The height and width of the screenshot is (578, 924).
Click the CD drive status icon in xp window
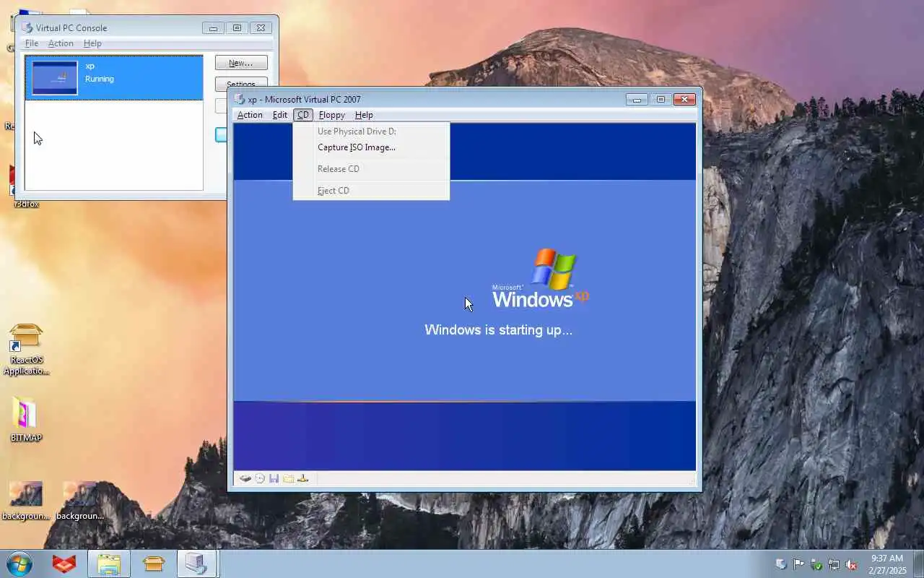pyautogui.click(x=260, y=478)
